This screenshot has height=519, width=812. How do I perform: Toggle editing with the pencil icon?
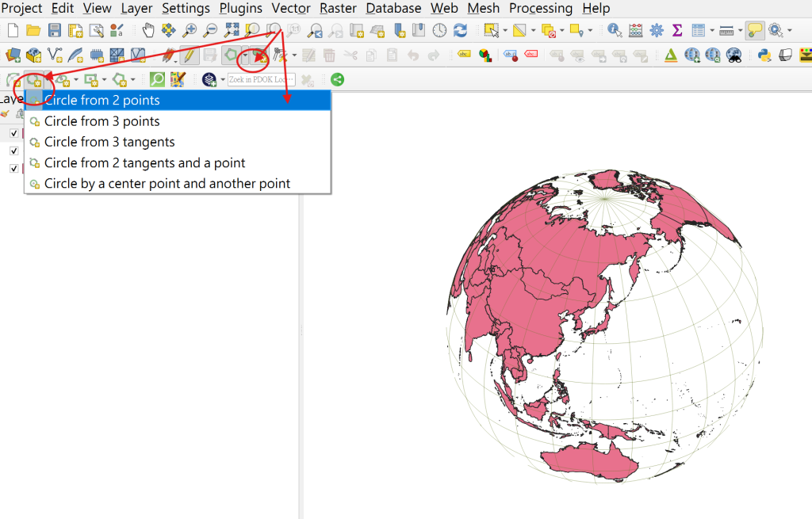[x=189, y=55]
